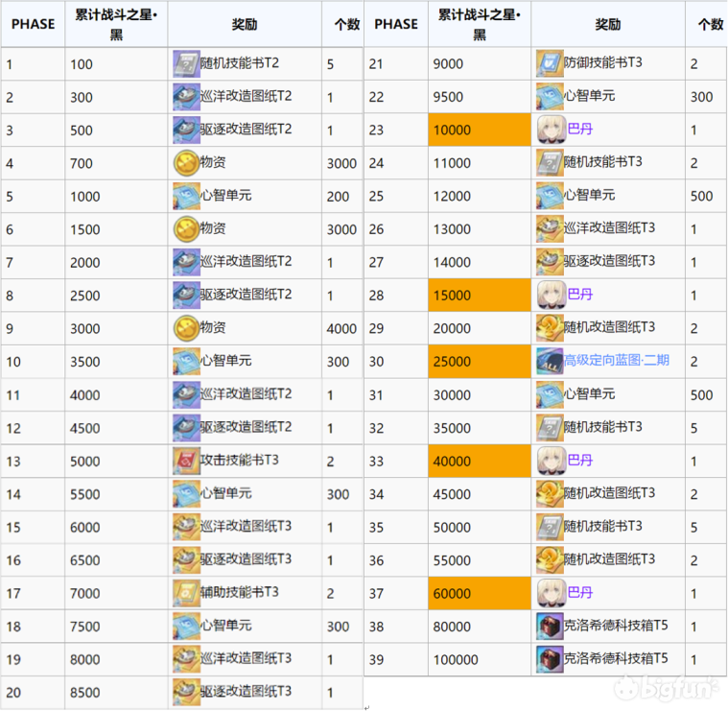Click the highlighted 60000 cell
Screen dimensions: 728x711
point(480,593)
